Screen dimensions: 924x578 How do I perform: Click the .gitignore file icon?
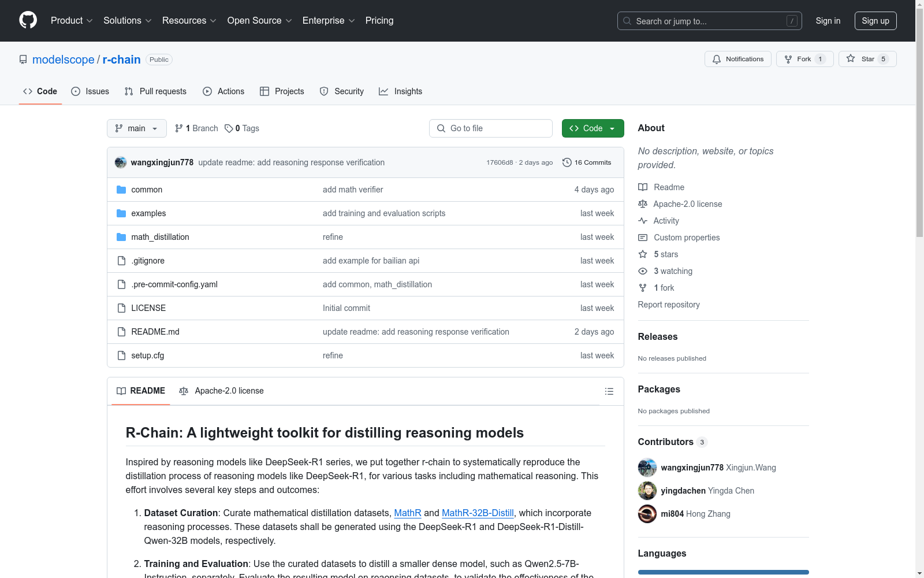(121, 261)
